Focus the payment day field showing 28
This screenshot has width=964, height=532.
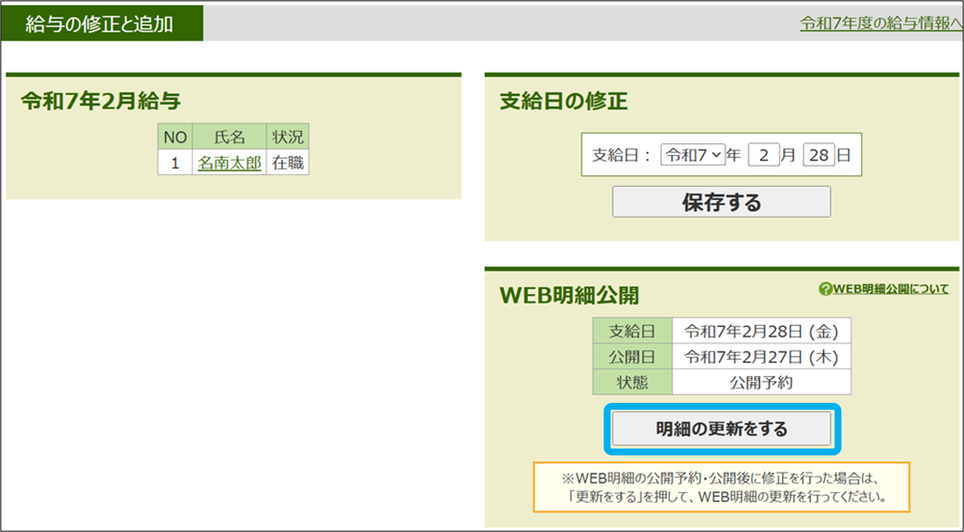(x=817, y=155)
